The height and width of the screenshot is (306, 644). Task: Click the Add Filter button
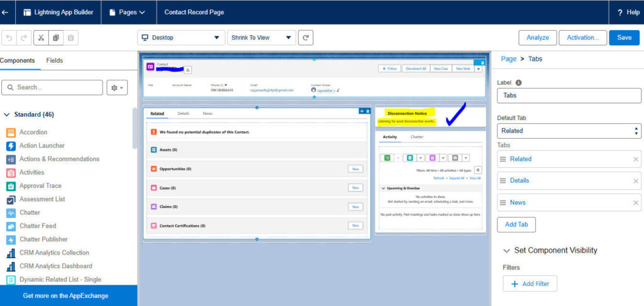[530, 284]
